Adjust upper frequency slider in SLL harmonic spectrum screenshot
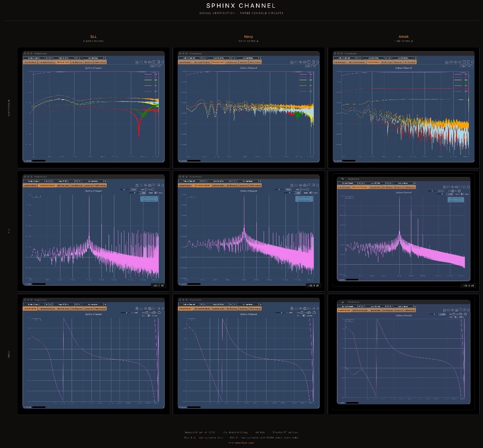Viewport: 483px width, 448px height. tap(124, 189)
